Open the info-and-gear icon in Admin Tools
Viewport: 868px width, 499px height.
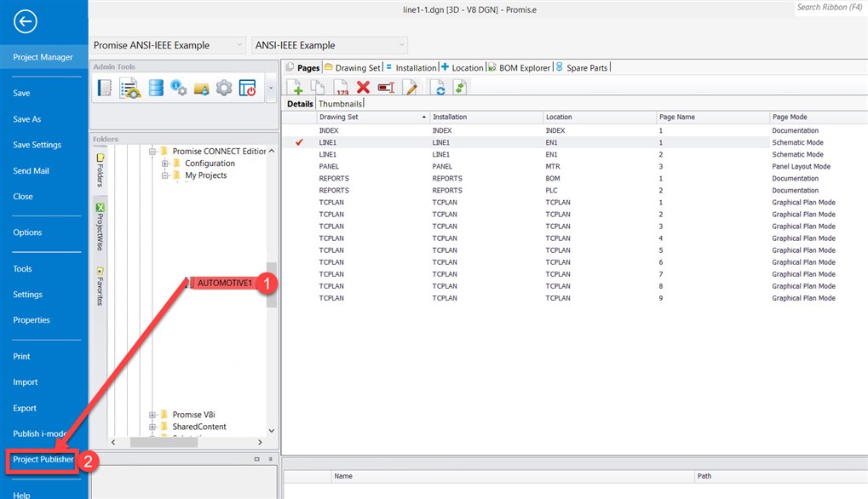(178, 88)
